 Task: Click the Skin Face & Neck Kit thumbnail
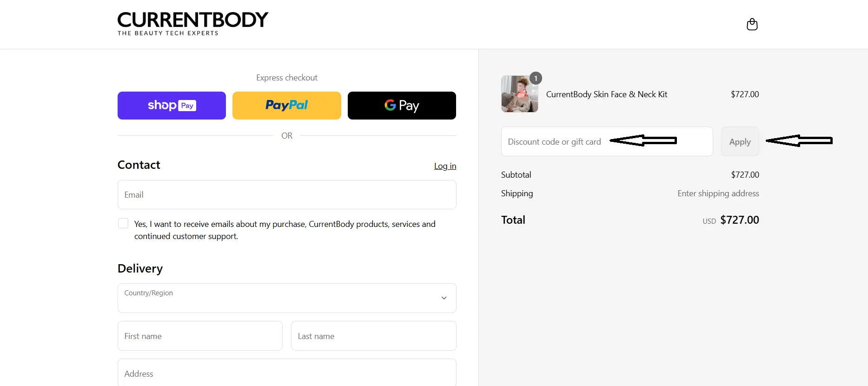point(519,94)
